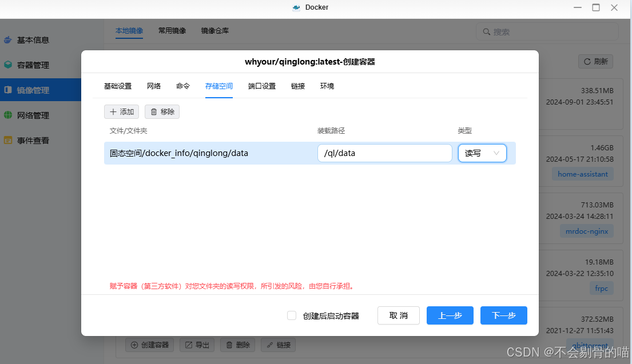The height and width of the screenshot is (364, 632).
Task: Click the 装载路径 column header
Action: 331,131
